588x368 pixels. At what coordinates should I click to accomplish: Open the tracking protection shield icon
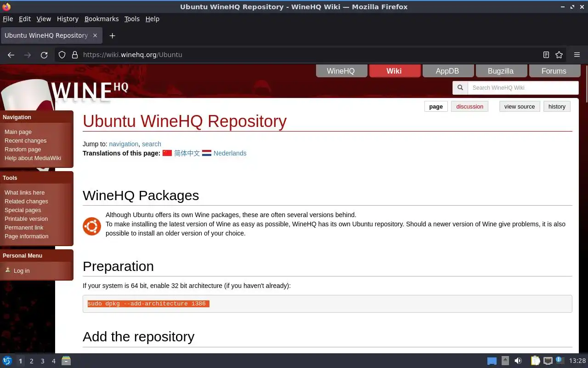62,55
